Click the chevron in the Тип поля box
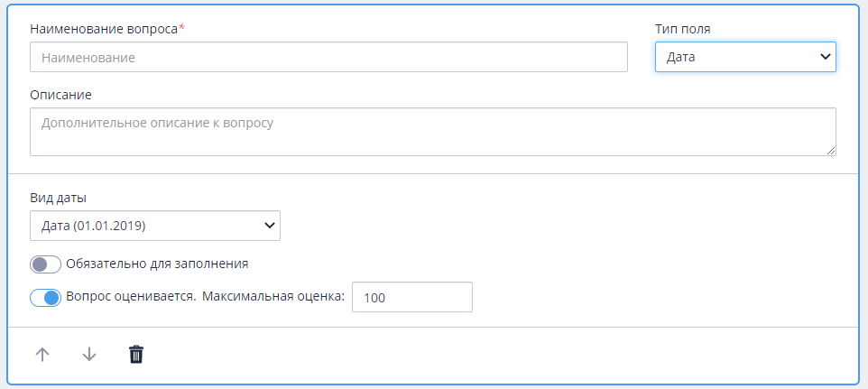Screen dimensions: 868x389 click(825, 57)
